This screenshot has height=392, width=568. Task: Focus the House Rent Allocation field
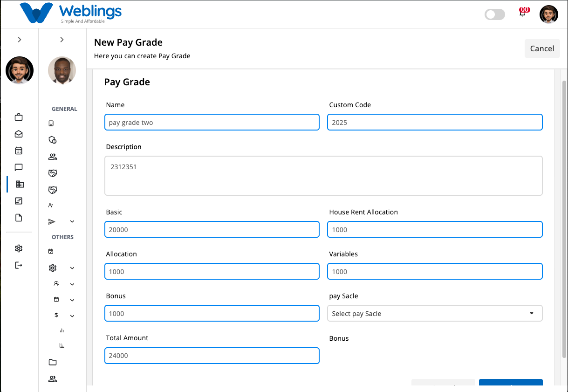point(435,229)
